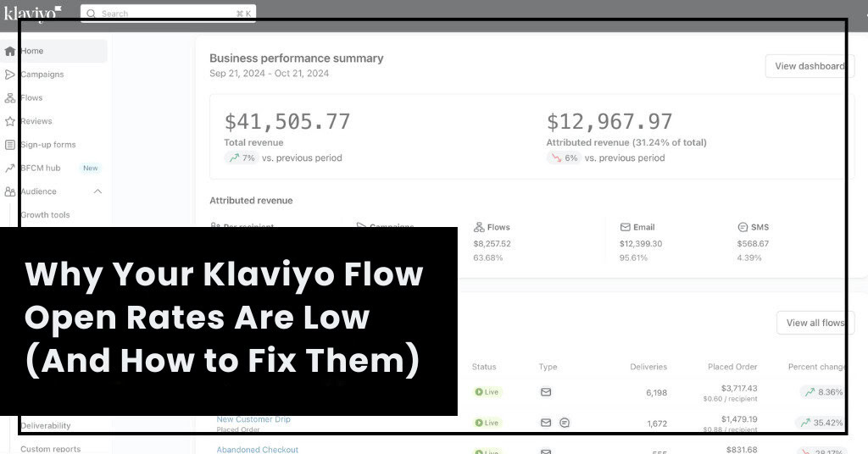
Task: Open Growth tools under Audience
Action: tap(46, 214)
